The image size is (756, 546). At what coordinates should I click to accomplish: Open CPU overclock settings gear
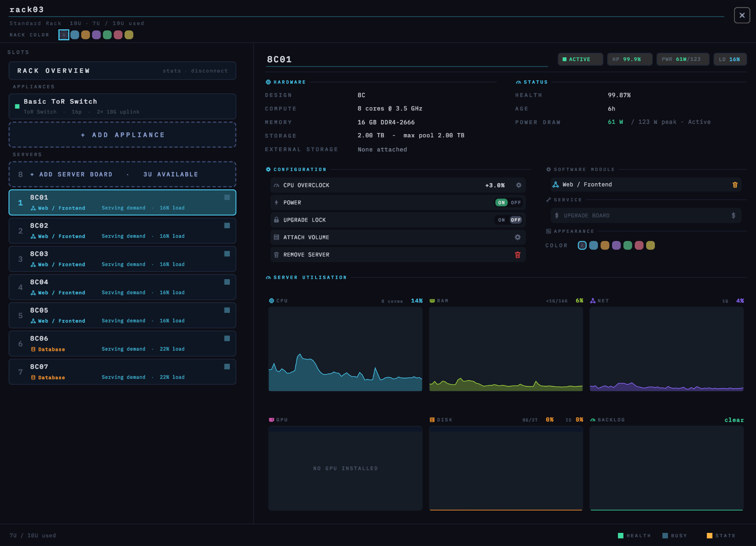pos(518,185)
